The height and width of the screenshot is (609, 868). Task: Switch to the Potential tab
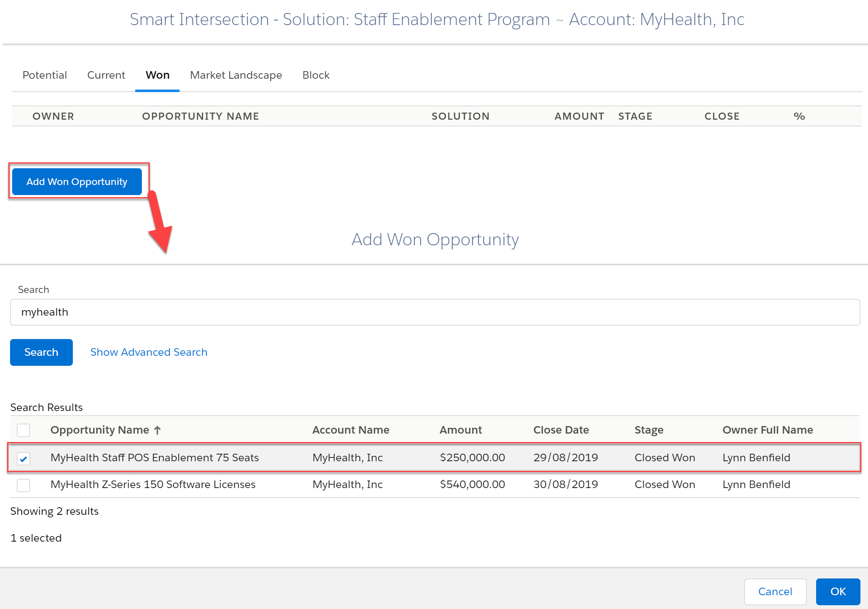pyautogui.click(x=45, y=75)
